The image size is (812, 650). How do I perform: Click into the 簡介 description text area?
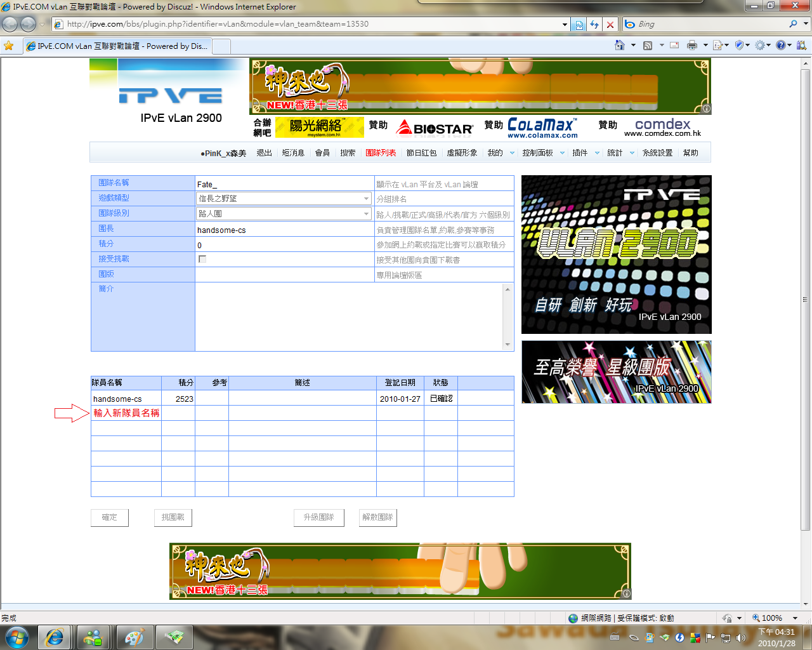tap(349, 317)
